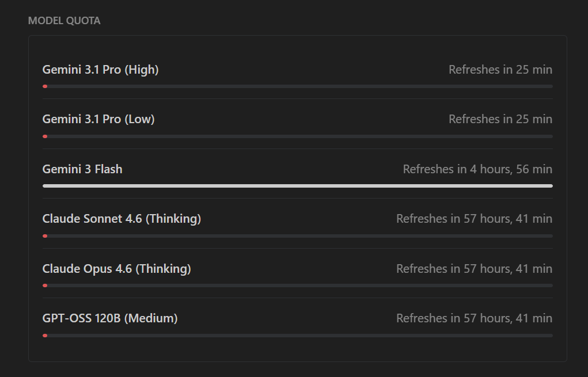This screenshot has width=588, height=377.
Task: Click the GPT-OSS 120B (Medium) label
Action: click(110, 318)
